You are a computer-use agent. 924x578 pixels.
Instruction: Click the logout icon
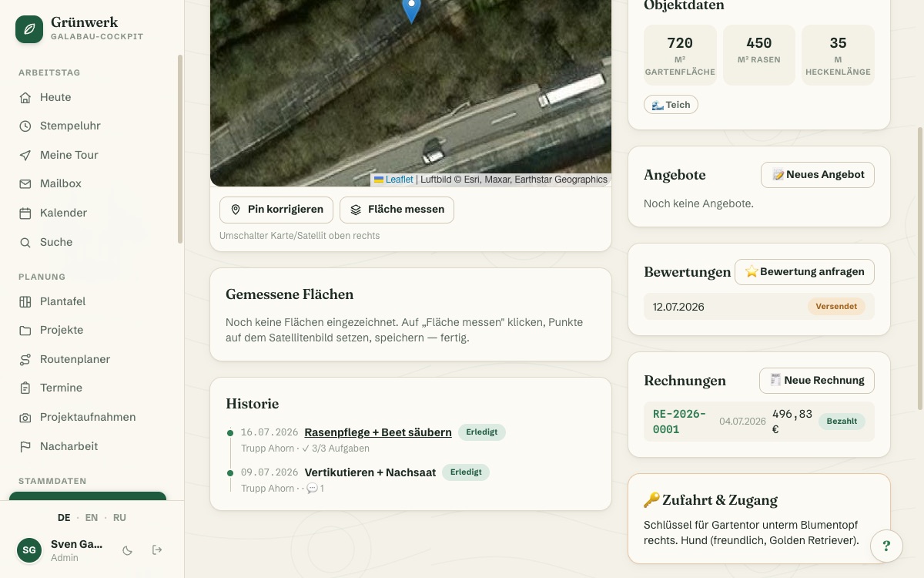157,549
